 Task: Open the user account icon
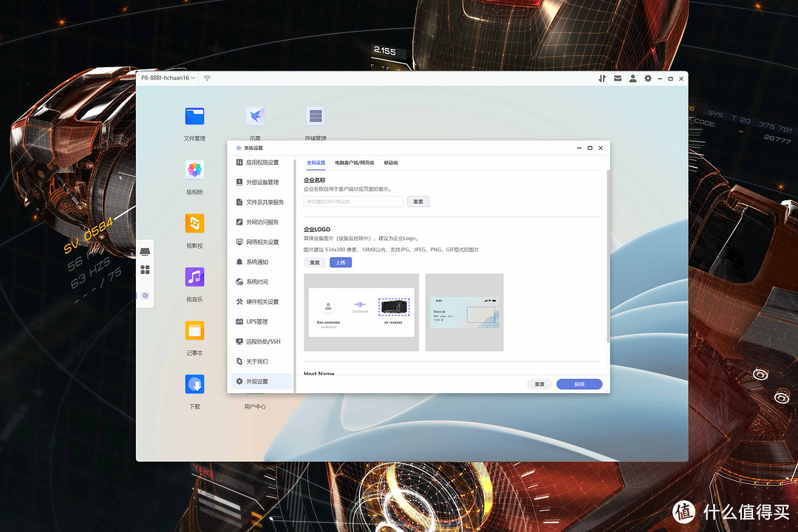click(x=632, y=78)
